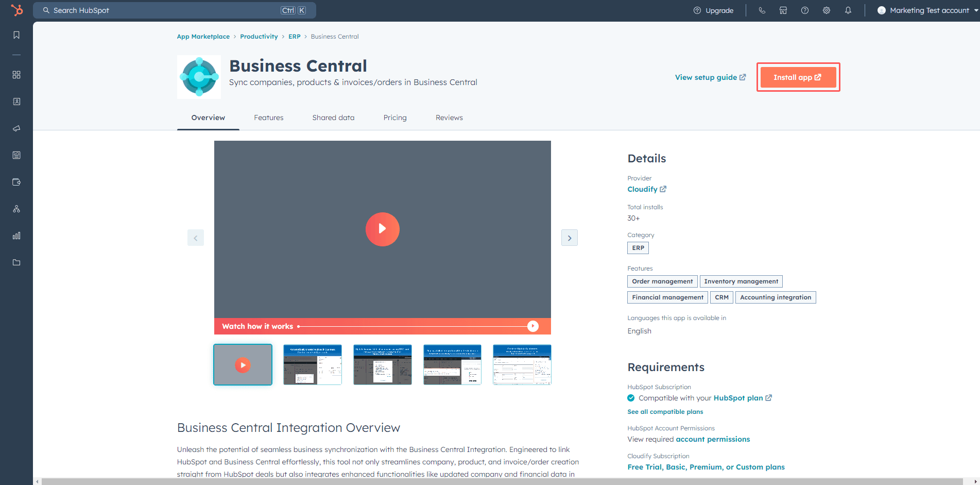Select the fifth screenshot thumbnail
The height and width of the screenshot is (485, 980).
pos(522,365)
